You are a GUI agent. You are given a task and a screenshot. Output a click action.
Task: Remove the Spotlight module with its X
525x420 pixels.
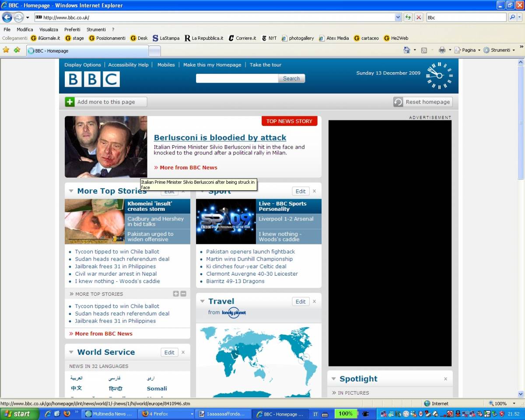click(445, 379)
